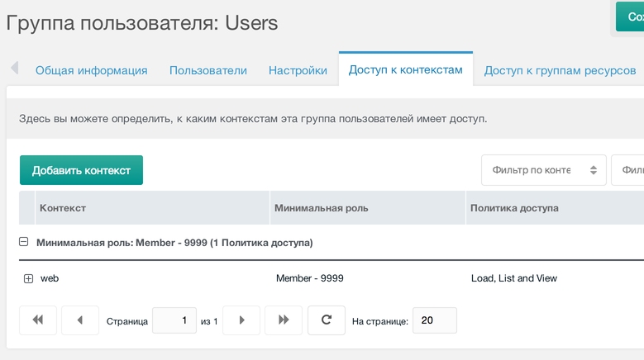
Task: Open Доступ к группам ресурсов tab
Action: pyautogui.click(x=560, y=71)
